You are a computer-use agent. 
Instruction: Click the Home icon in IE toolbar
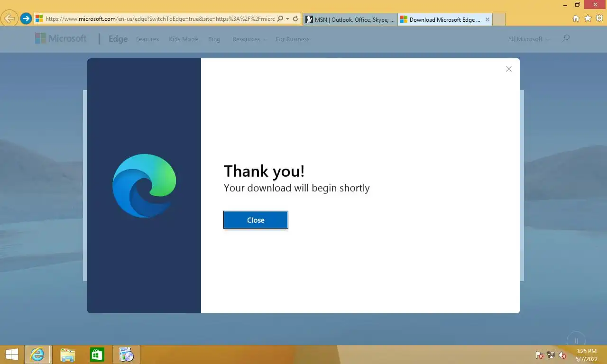(576, 18)
